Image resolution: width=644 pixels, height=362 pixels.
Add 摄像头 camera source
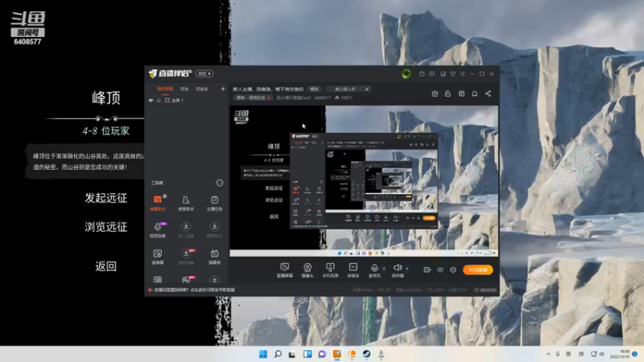click(x=308, y=270)
